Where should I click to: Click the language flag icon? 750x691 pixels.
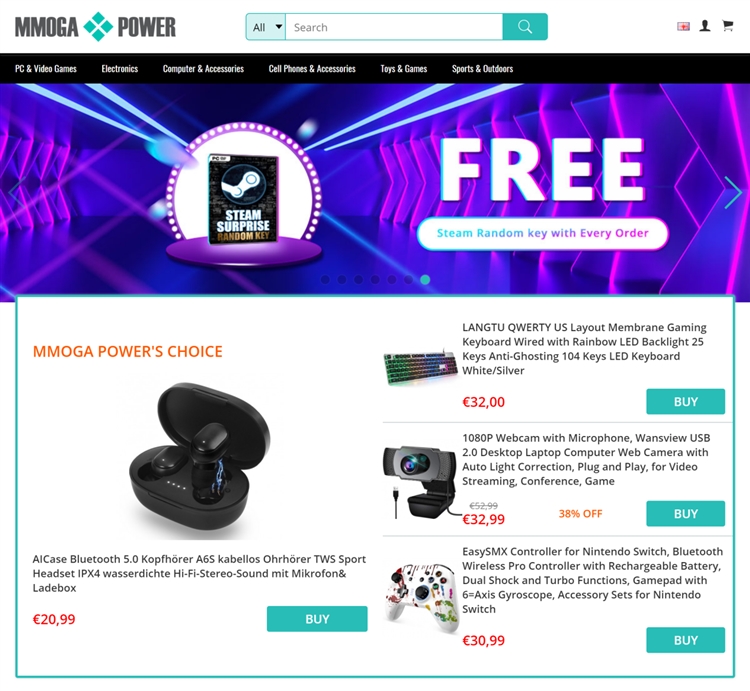684,26
